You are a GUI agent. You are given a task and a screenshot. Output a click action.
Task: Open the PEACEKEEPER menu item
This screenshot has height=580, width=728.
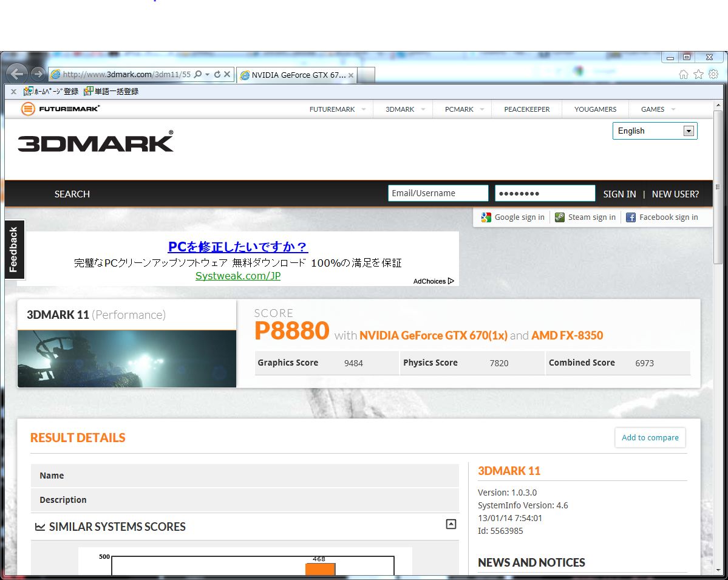point(527,109)
